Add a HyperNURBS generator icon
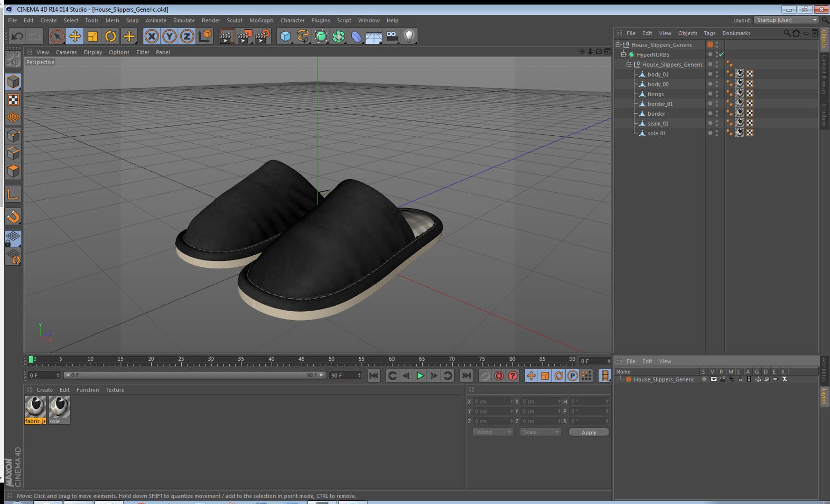 coord(321,36)
